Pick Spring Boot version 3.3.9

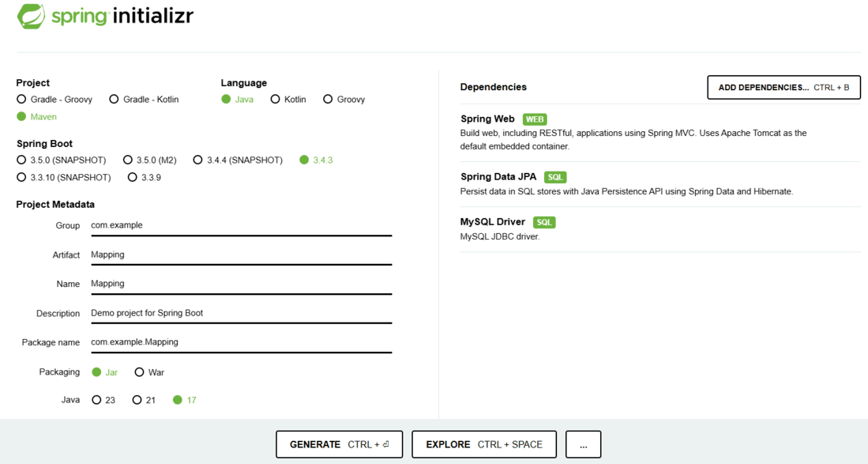144,177
